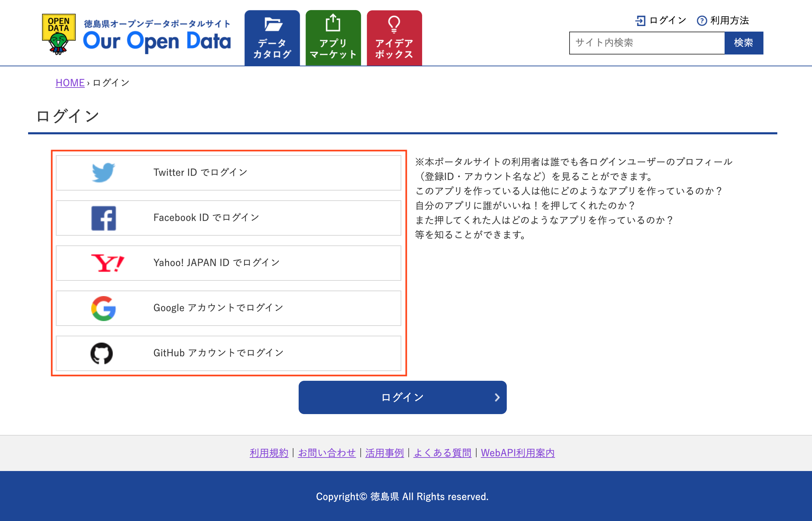Screen dimensions: 812x521
Task: Click the blue ログイン button
Action: point(402,397)
